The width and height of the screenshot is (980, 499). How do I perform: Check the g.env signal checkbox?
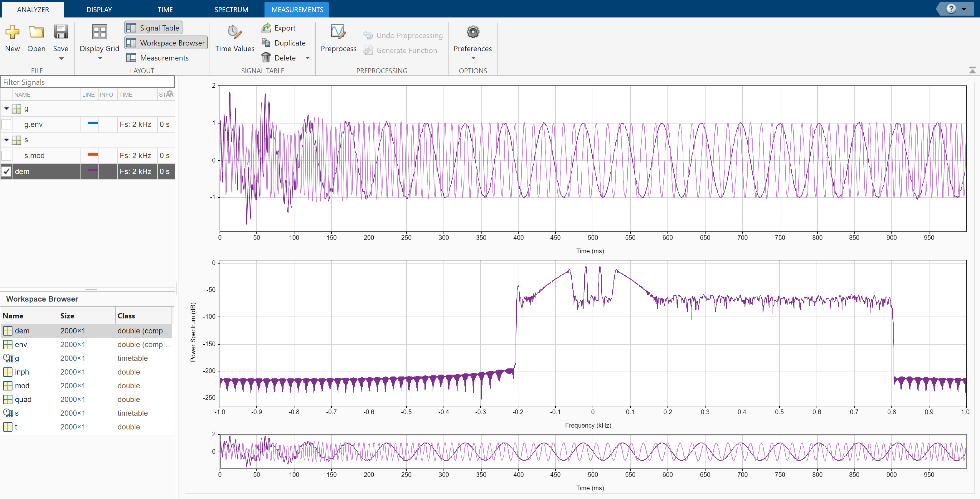tap(7, 124)
